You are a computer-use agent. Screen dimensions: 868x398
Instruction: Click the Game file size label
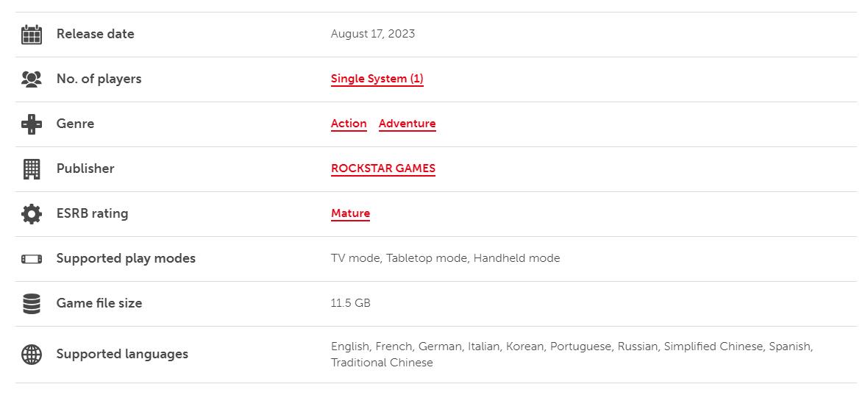(99, 303)
